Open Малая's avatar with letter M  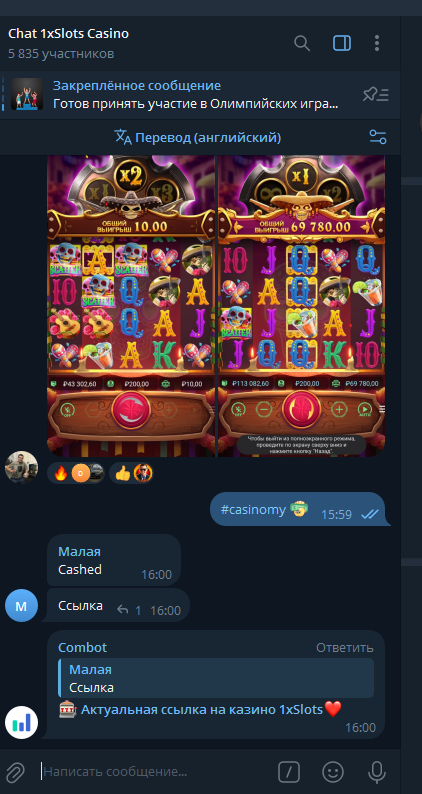click(21, 605)
